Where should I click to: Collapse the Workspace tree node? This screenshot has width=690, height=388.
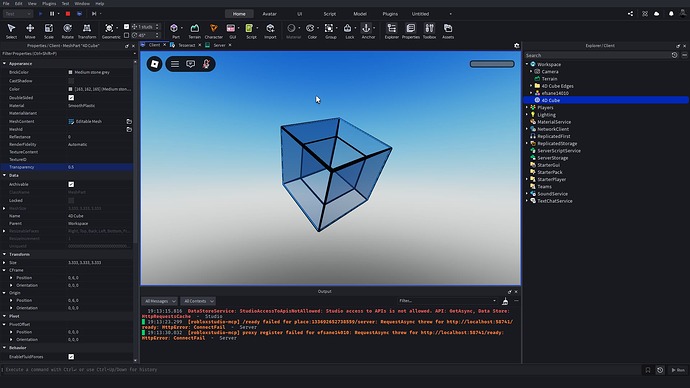pyautogui.click(x=527, y=64)
